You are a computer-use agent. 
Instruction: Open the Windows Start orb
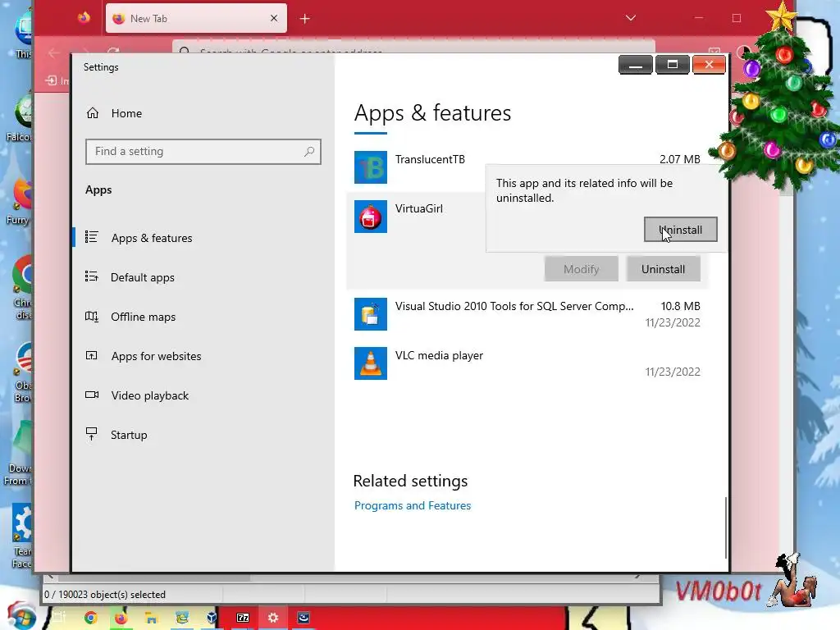(21, 615)
